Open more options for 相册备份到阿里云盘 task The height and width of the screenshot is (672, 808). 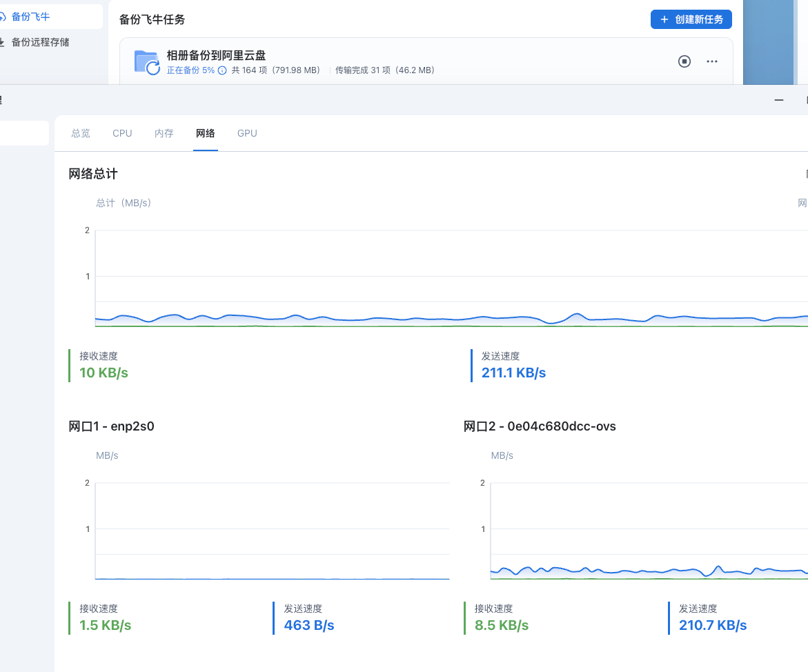click(712, 61)
